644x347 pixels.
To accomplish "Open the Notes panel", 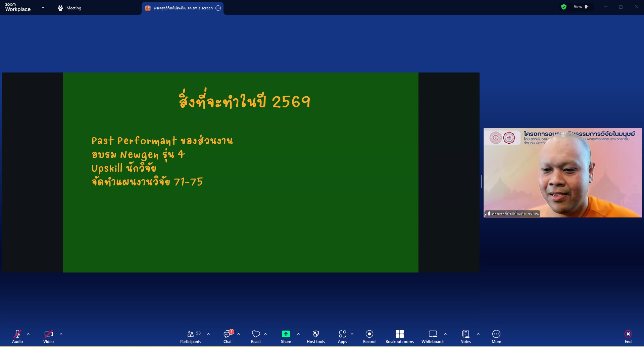I will [465, 336].
